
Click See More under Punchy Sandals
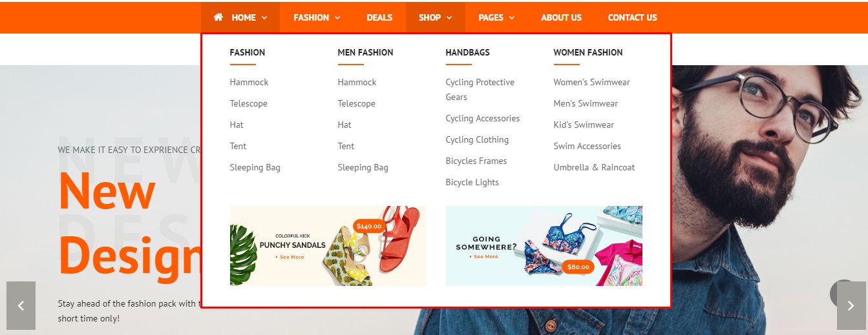290,257
